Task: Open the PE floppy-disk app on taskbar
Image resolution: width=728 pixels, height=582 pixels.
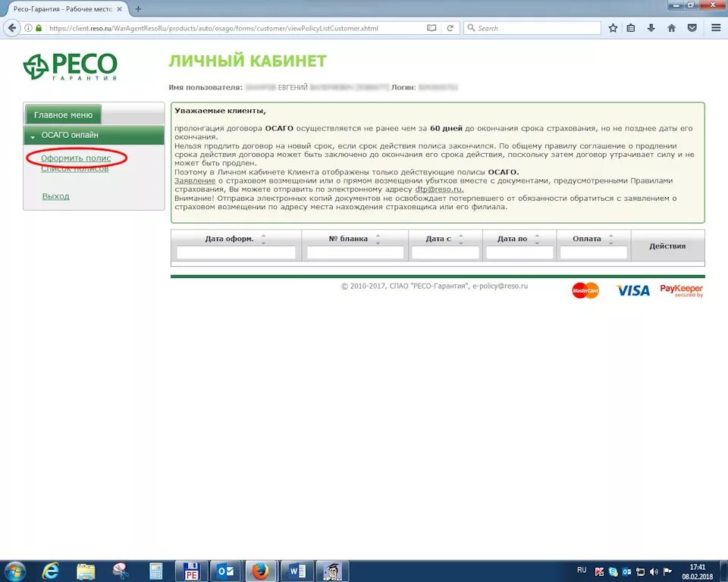Action: tap(191, 571)
